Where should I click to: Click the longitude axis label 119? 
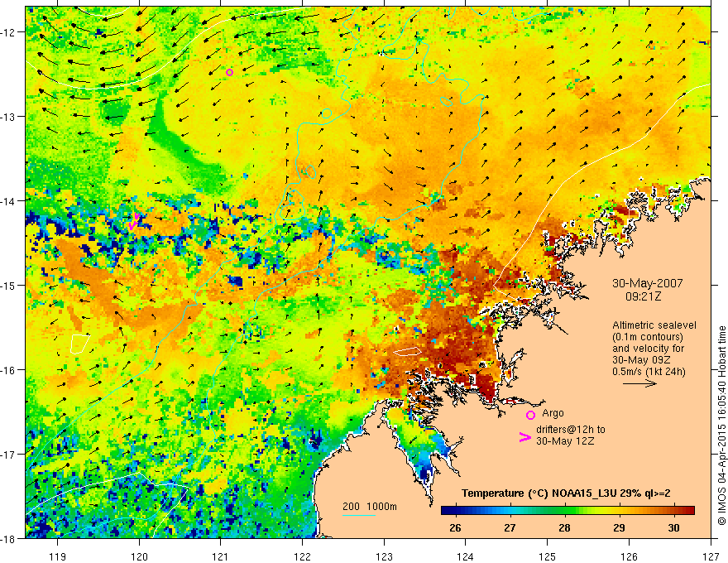click(58, 556)
